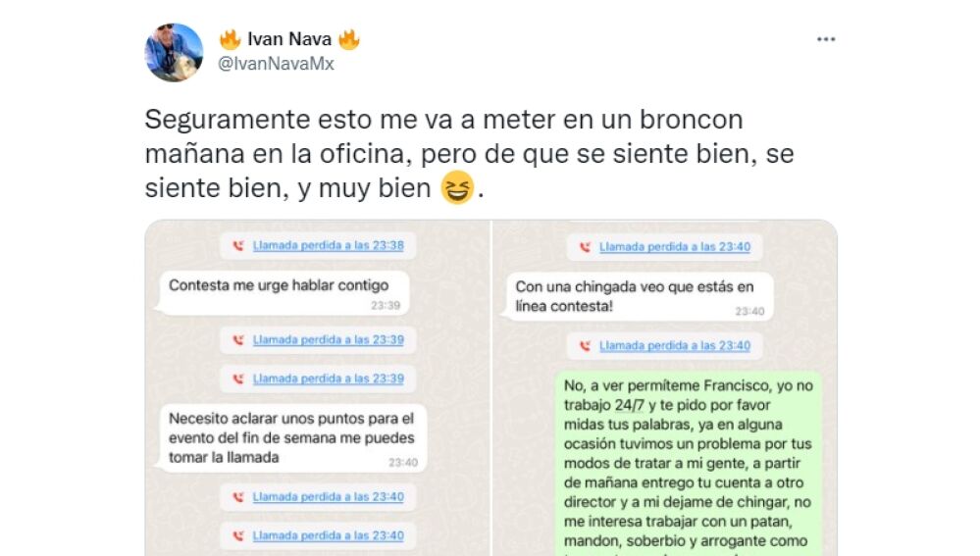980x556 pixels.
Task: Click the second missed call icon at 23:39
Action: pos(237,379)
